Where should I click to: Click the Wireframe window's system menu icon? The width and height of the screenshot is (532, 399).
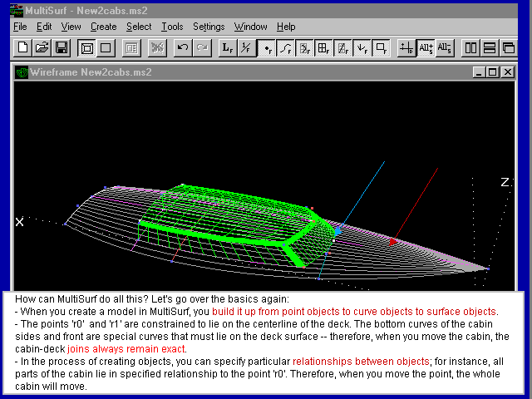click(x=22, y=72)
